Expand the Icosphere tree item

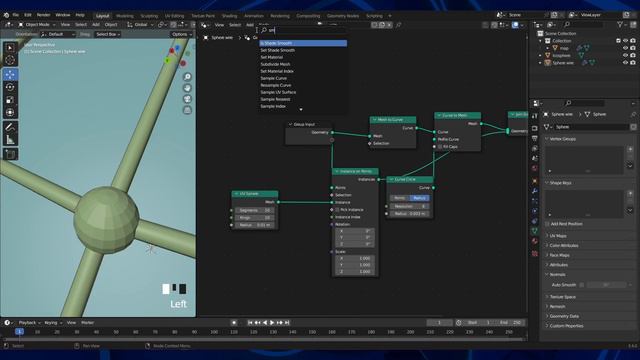[x=540, y=56]
